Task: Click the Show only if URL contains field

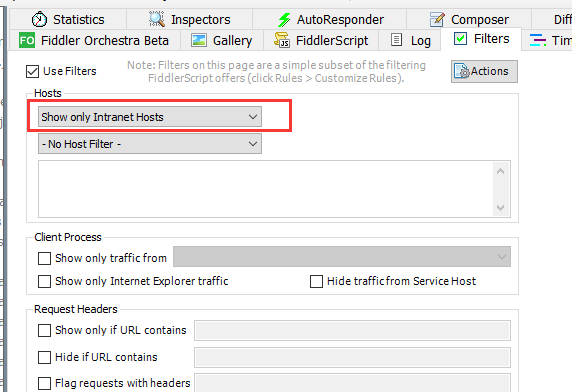Action: pyautogui.click(x=352, y=330)
